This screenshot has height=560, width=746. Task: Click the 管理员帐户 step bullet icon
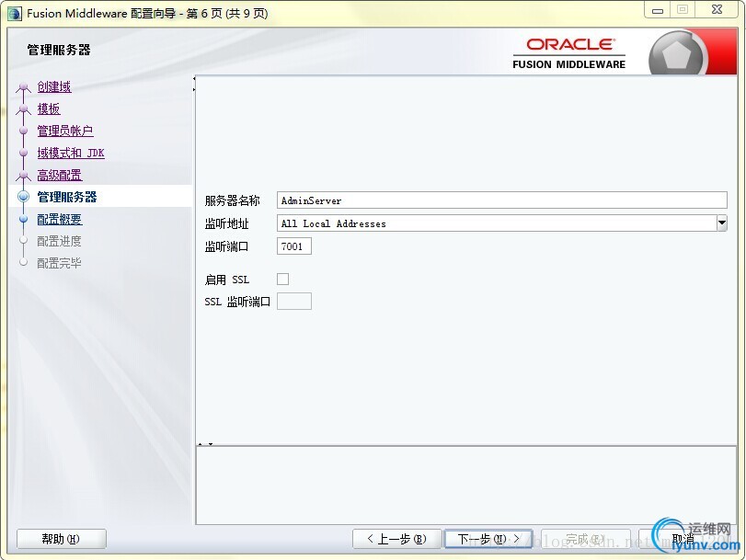(23, 131)
